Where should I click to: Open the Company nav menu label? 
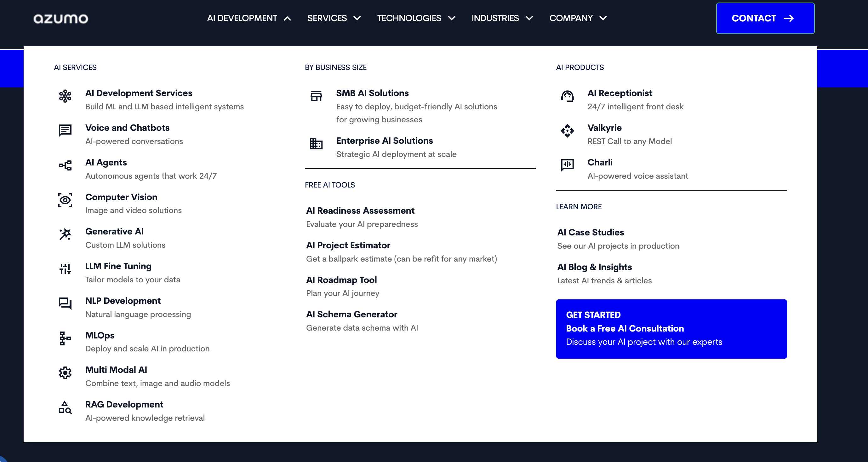(571, 18)
